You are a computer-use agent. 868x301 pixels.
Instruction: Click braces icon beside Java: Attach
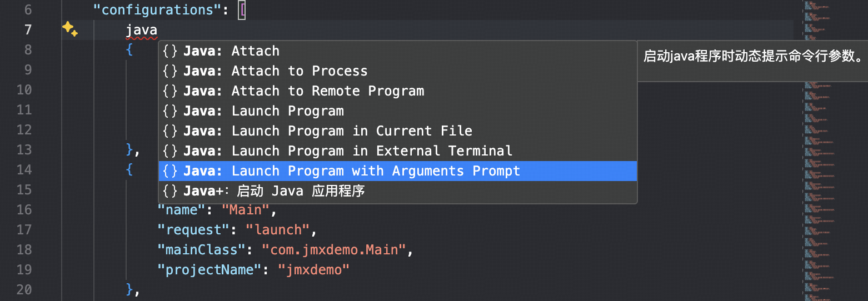point(171,51)
